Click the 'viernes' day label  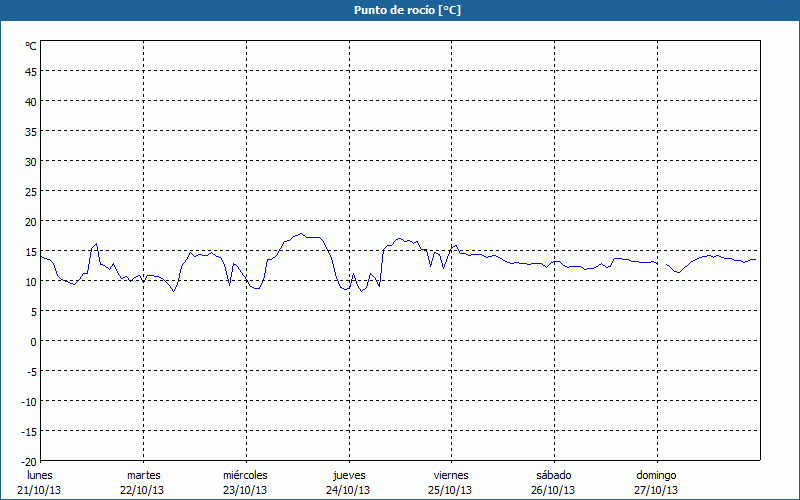451,475
